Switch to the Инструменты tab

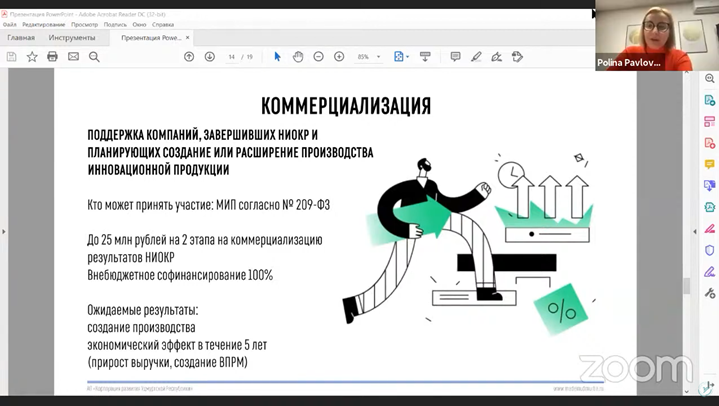(73, 38)
